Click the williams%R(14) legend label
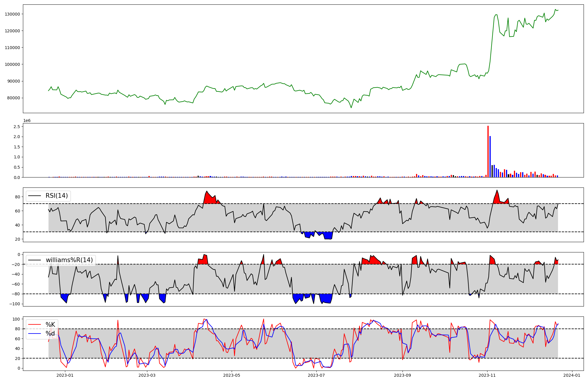This screenshot has width=588, height=382. point(69,260)
